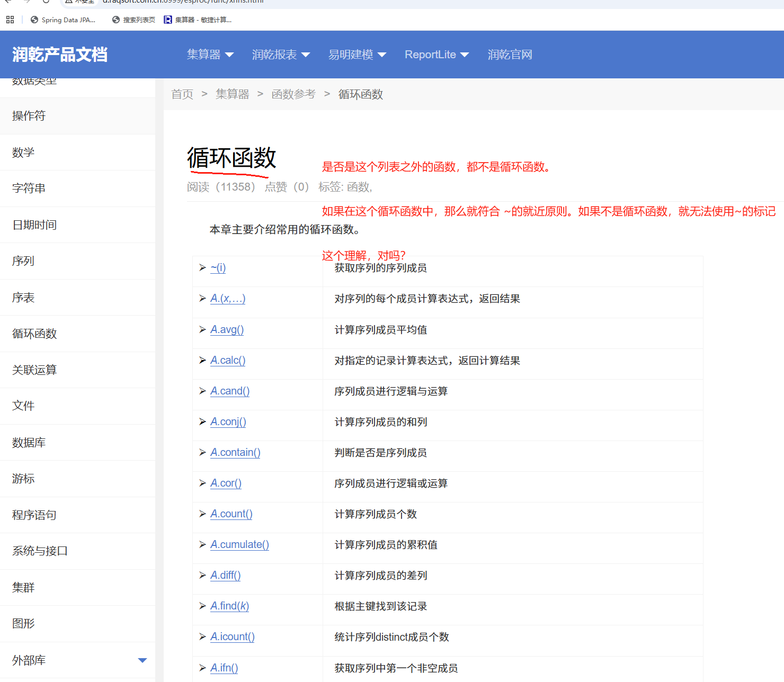Image resolution: width=784 pixels, height=682 pixels.
Task: Expand the 润乾报表 dropdown menu
Action: point(281,55)
